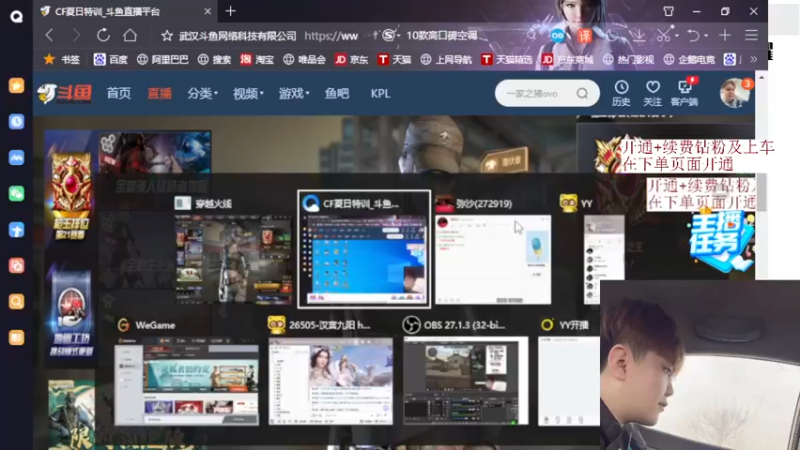
Task: Go to 首页 in Douyu nav
Action: [118, 93]
